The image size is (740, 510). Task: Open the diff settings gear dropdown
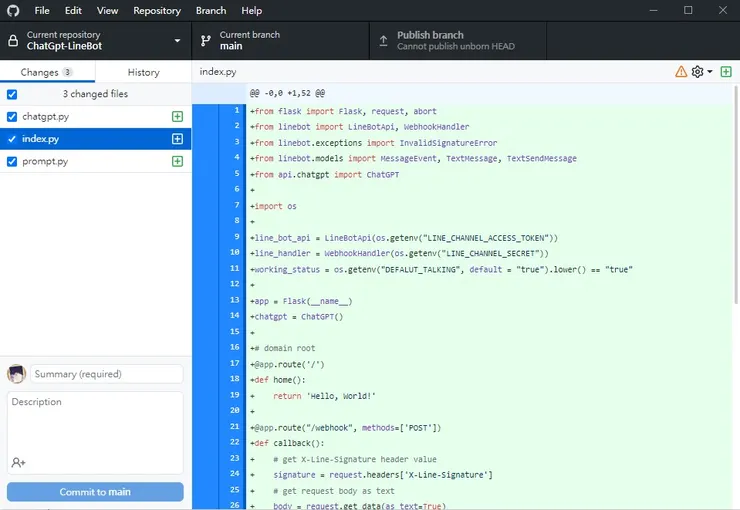tap(702, 72)
